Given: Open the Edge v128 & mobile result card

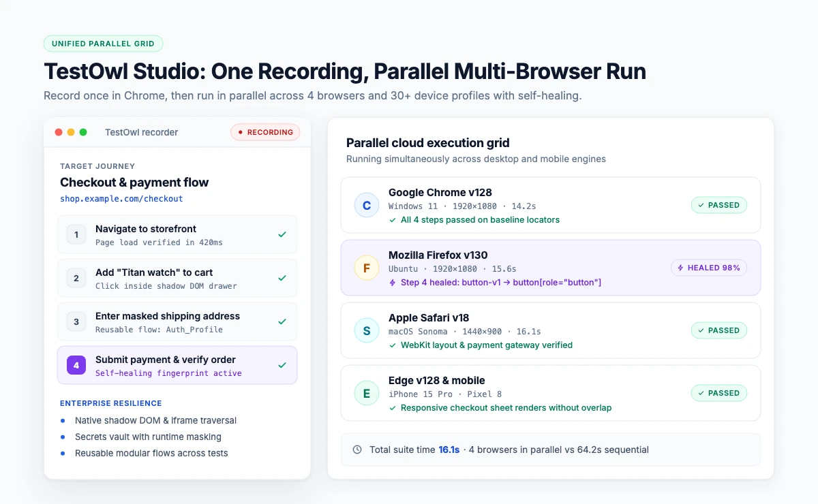Looking at the screenshot, I should (551, 393).
